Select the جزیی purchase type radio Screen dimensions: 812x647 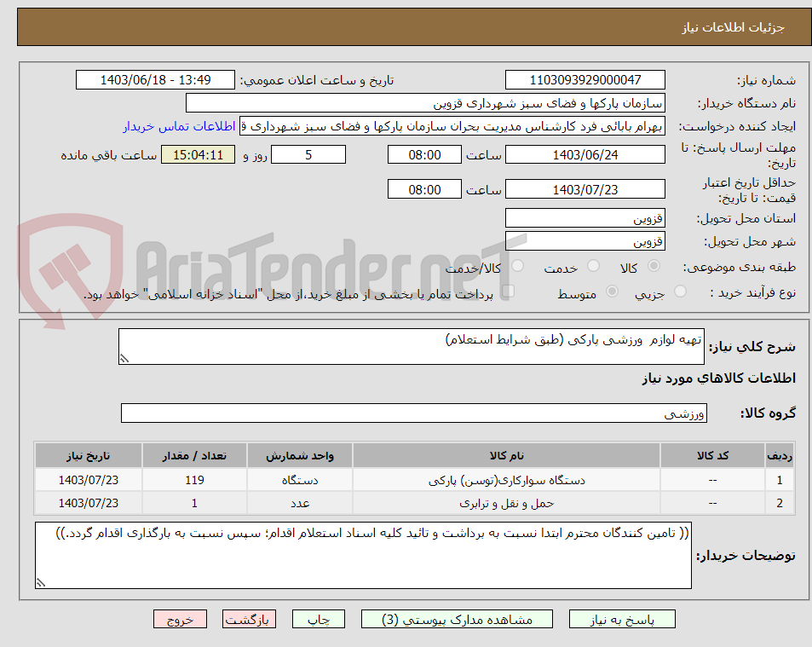(x=680, y=292)
